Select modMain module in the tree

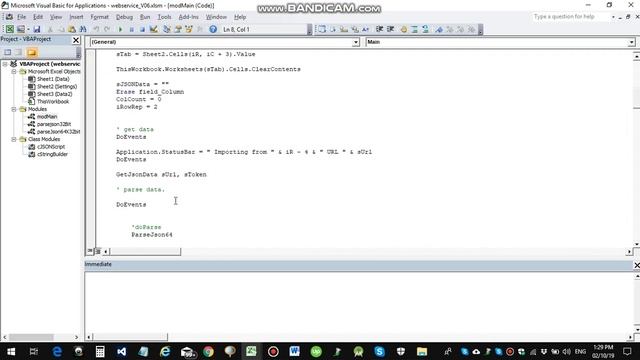(47, 117)
